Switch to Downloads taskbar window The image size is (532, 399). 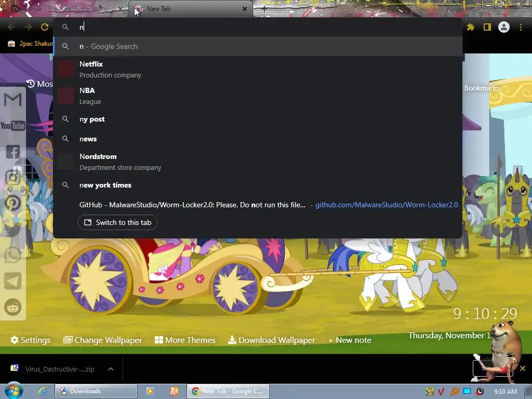(96, 391)
